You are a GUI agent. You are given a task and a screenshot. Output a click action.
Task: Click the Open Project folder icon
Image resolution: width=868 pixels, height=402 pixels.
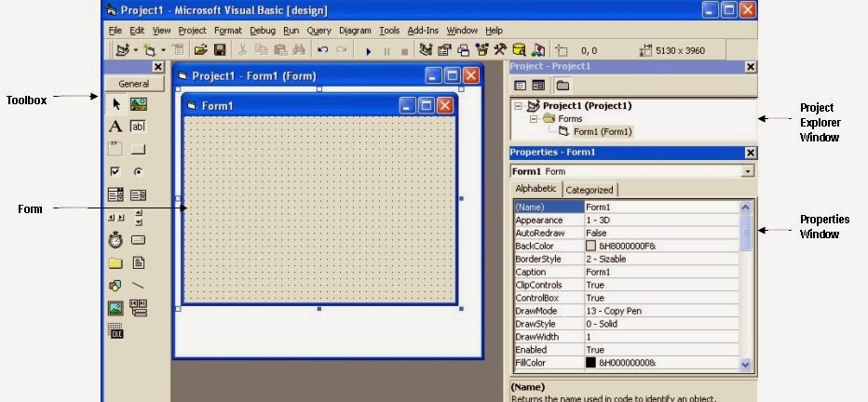point(200,50)
